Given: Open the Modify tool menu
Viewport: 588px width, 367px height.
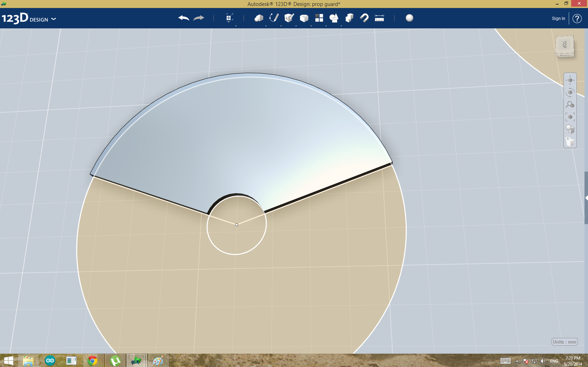Looking at the screenshot, I should click(x=304, y=18).
